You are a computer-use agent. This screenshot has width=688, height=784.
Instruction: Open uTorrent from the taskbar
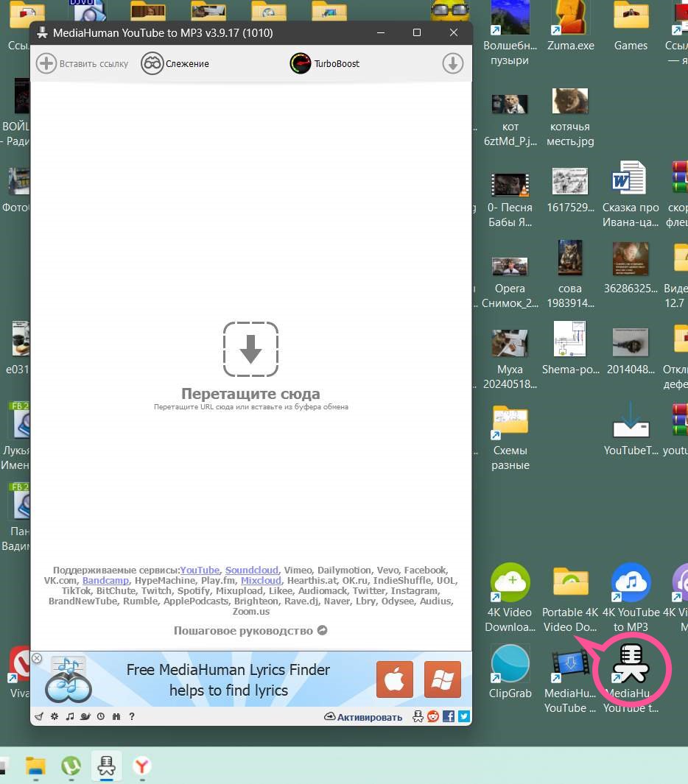tap(71, 766)
